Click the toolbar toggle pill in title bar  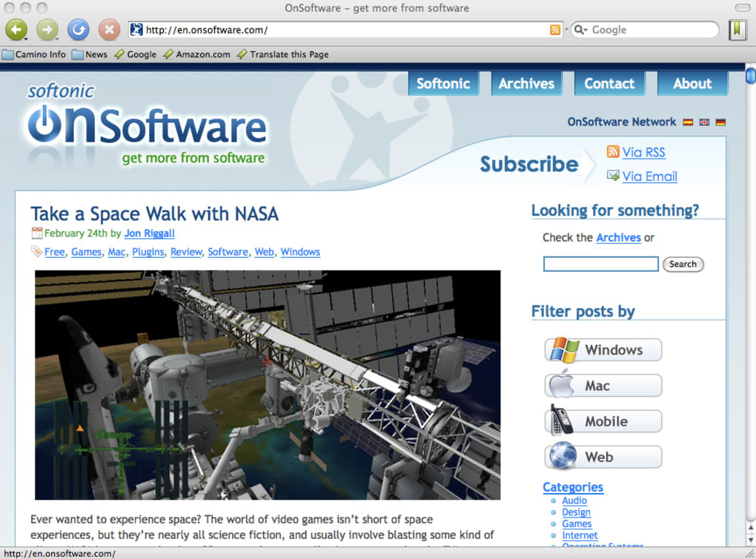point(742,7)
